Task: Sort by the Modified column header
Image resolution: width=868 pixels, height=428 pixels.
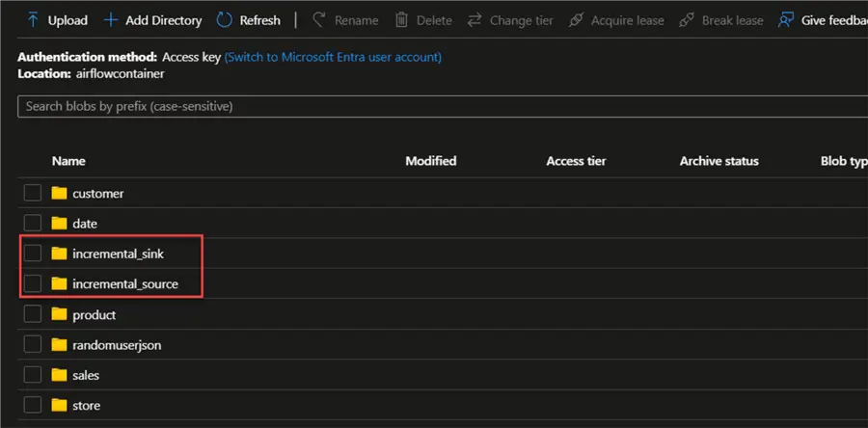Action: 430,161
